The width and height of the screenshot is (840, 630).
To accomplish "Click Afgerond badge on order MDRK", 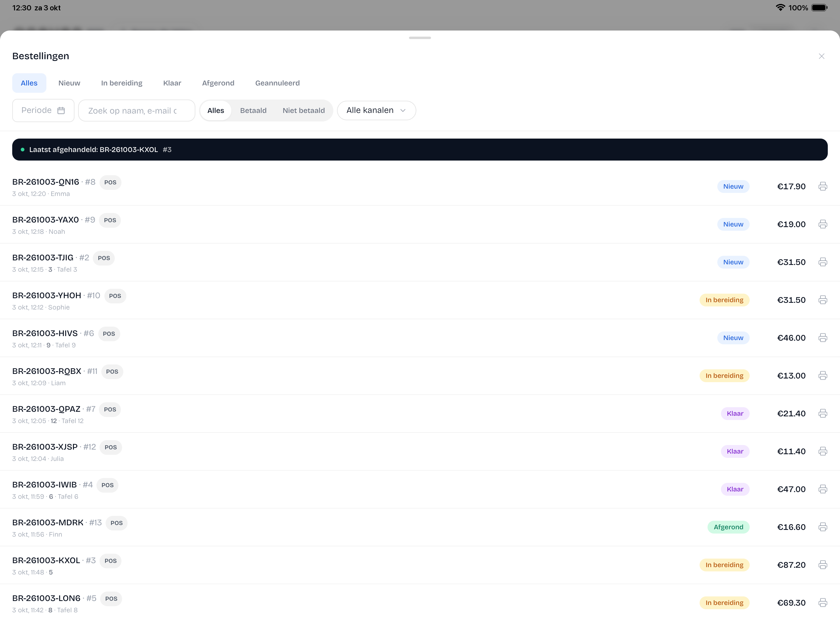I will pyautogui.click(x=728, y=527).
